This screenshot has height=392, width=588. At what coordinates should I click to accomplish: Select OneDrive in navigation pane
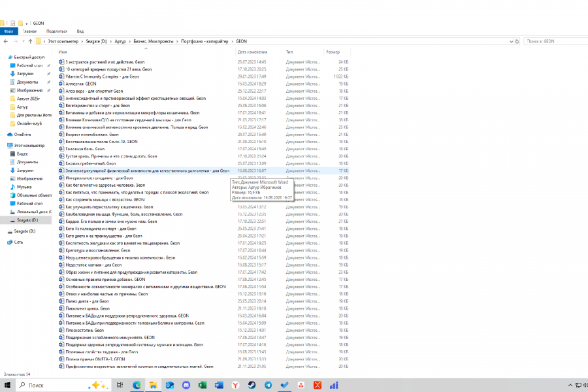pos(22,135)
